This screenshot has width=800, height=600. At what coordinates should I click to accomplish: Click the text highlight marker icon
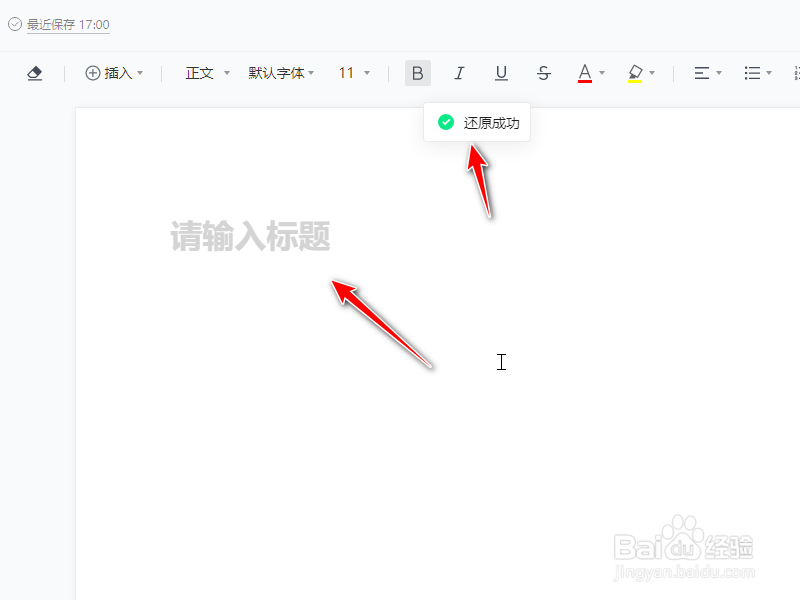(x=637, y=73)
